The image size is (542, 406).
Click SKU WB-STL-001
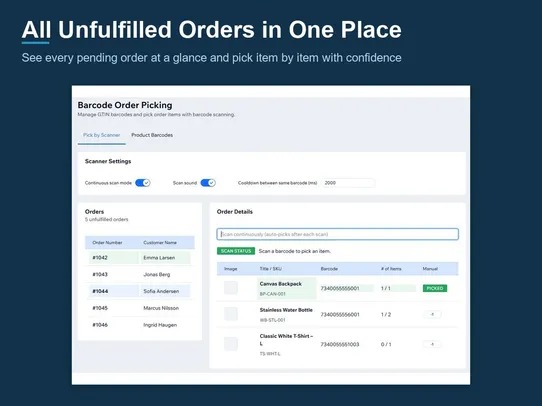(272, 320)
